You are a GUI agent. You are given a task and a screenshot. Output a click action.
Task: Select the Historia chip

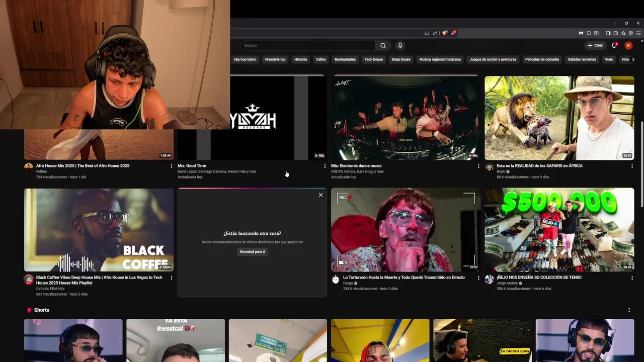(x=300, y=59)
